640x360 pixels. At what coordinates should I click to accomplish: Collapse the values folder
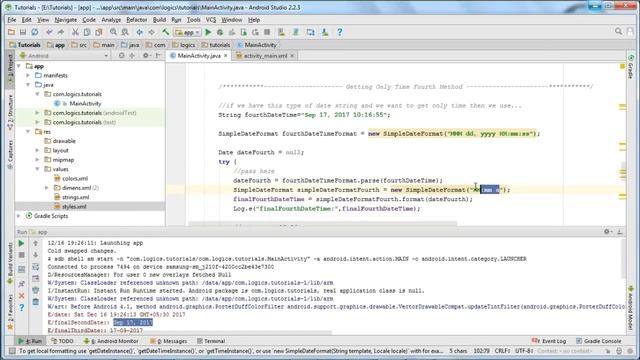pyautogui.click(x=38, y=169)
